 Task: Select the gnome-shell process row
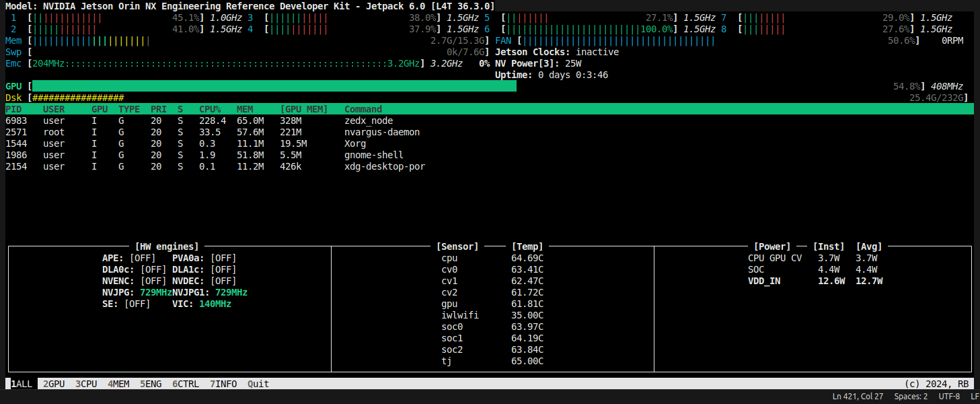click(x=490, y=155)
